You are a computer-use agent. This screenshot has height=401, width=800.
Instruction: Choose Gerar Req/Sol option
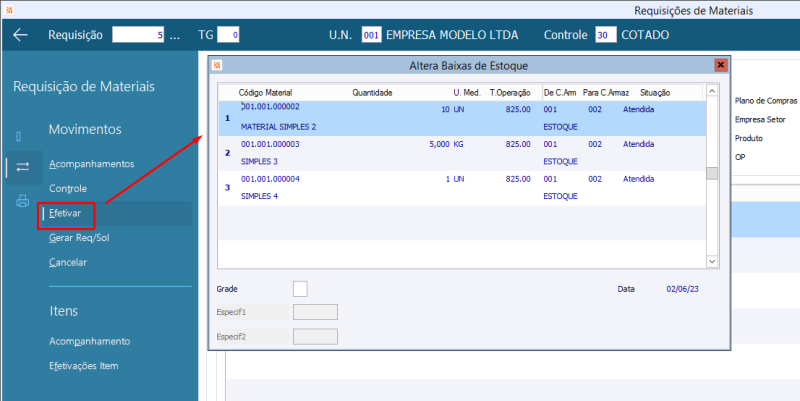click(79, 238)
